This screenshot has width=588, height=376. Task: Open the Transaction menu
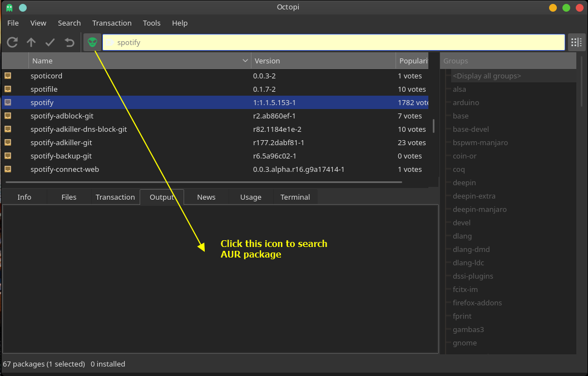tap(112, 23)
